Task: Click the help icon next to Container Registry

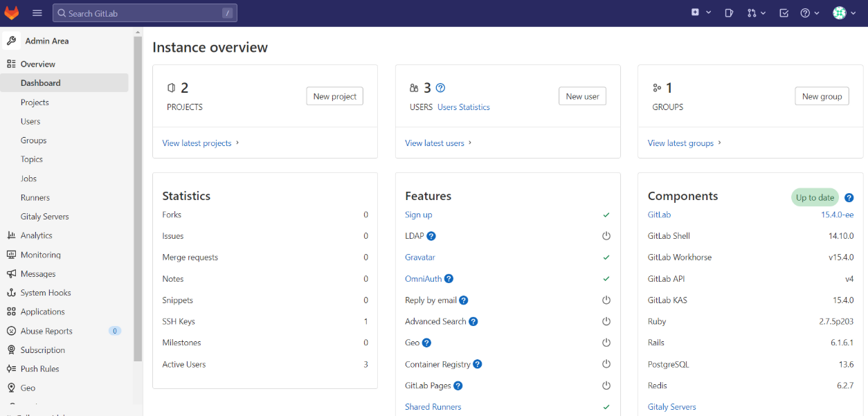Action: [x=478, y=364]
